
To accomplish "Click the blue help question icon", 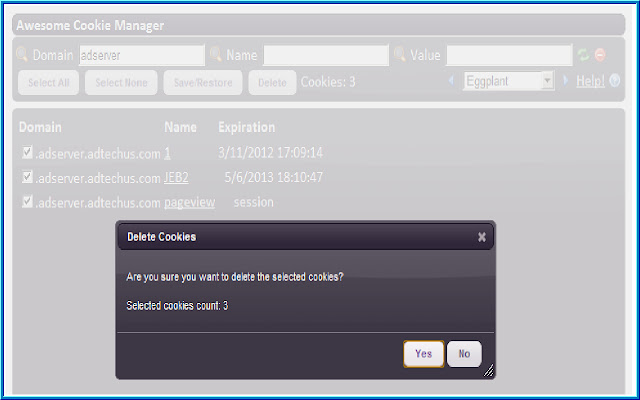I will click(x=615, y=80).
